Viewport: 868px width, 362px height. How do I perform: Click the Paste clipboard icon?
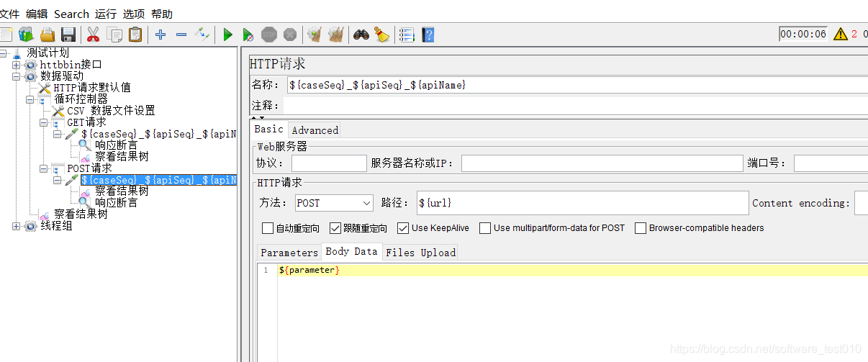pyautogui.click(x=135, y=34)
